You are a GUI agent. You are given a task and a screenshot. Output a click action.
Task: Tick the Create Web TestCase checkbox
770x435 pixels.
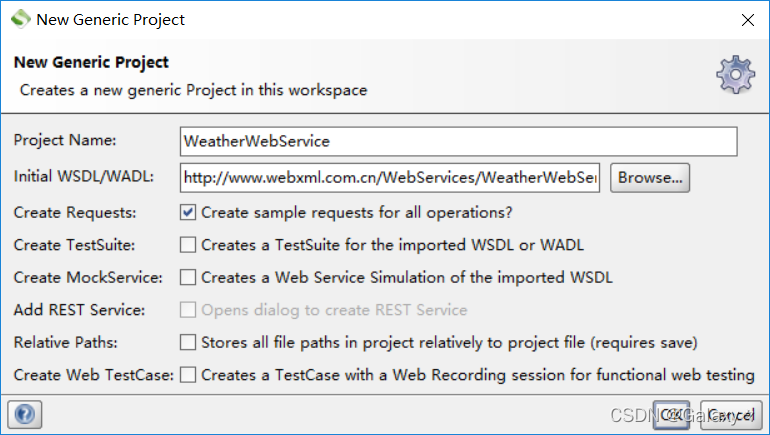pos(188,375)
